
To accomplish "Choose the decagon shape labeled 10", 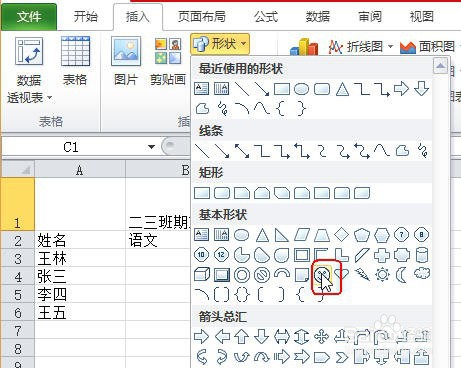I will coord(201,255).
